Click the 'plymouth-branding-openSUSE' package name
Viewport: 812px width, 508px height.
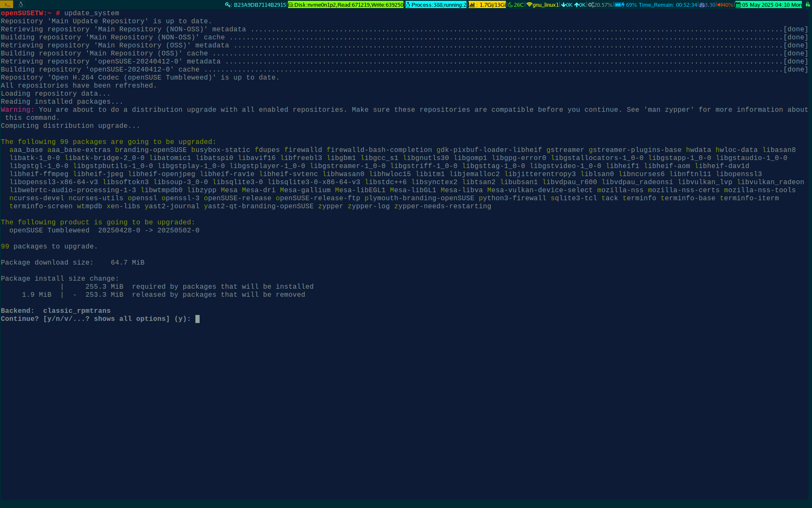click(420, 198)
